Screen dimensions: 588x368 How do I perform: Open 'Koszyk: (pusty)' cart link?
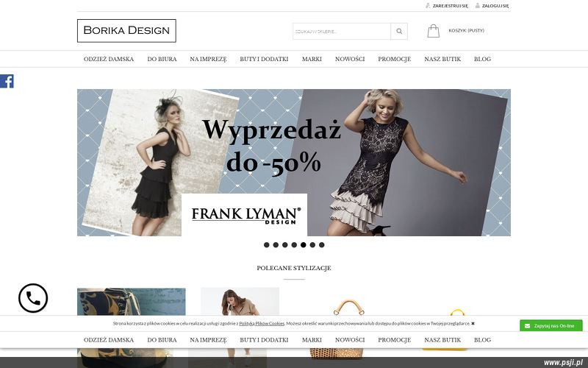pyautogui.click(x=466, y=30)
